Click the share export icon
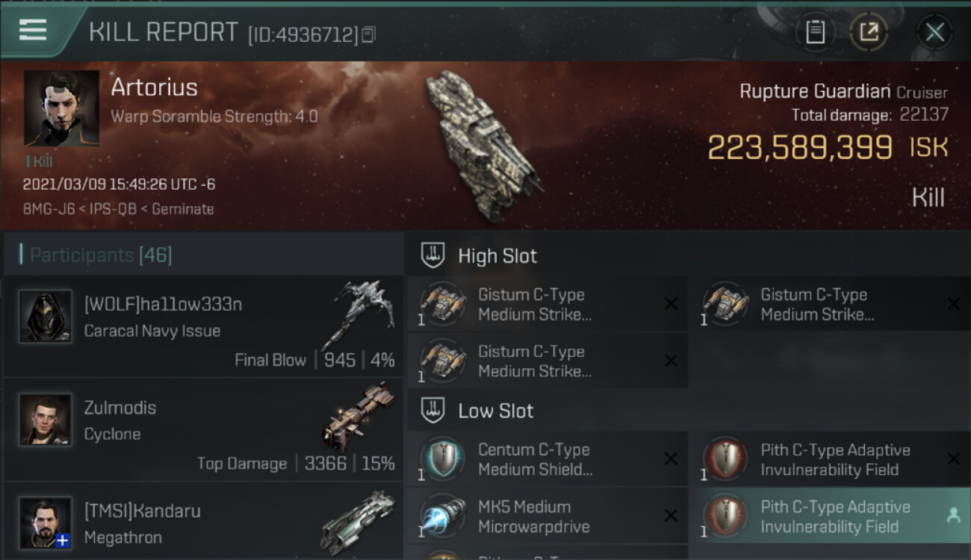Viewport: 971px width, 560px height. pyautogui.click(x=868, y=32)
